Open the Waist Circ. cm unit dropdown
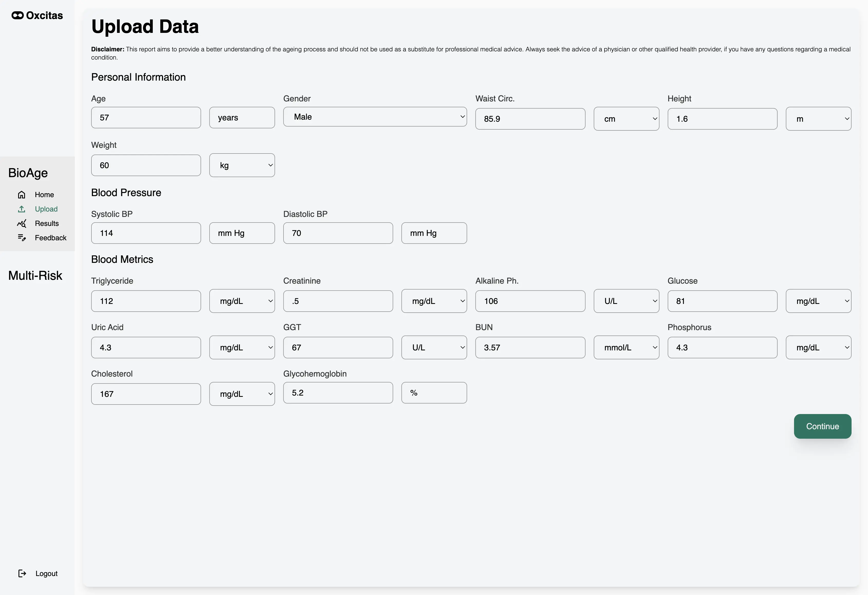 626,119
